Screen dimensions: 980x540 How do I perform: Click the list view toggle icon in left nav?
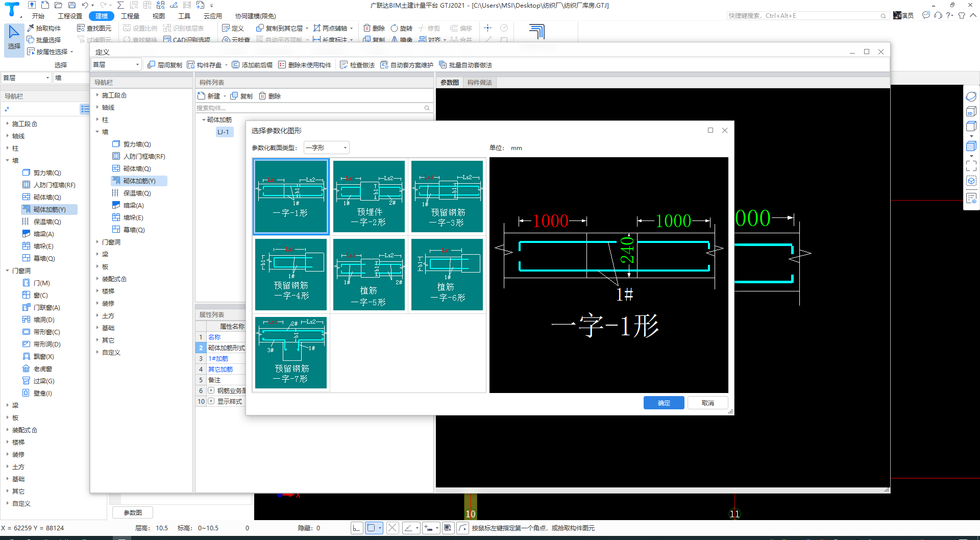(x=85, y=109)
